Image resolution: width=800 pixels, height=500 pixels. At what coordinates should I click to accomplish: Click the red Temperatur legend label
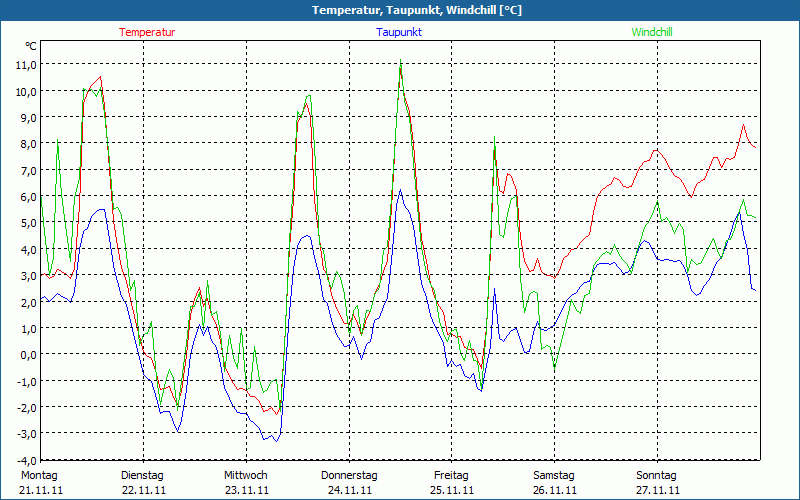(147, 32)
